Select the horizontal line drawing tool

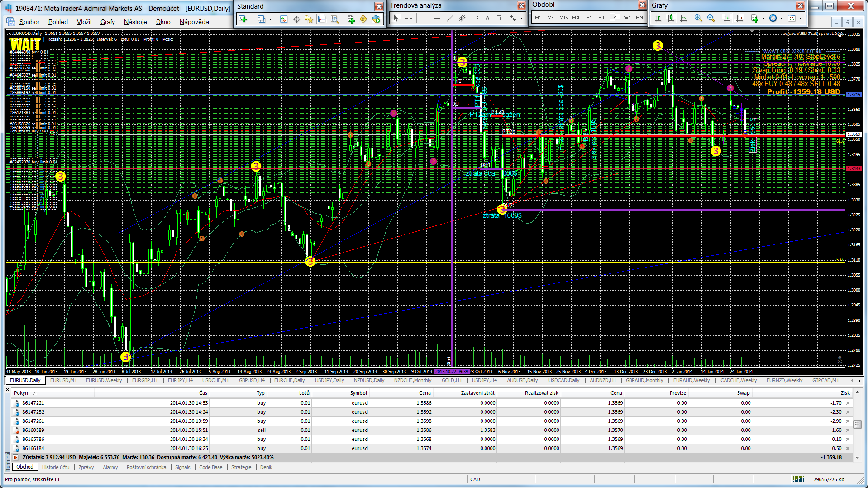(437, 18)
